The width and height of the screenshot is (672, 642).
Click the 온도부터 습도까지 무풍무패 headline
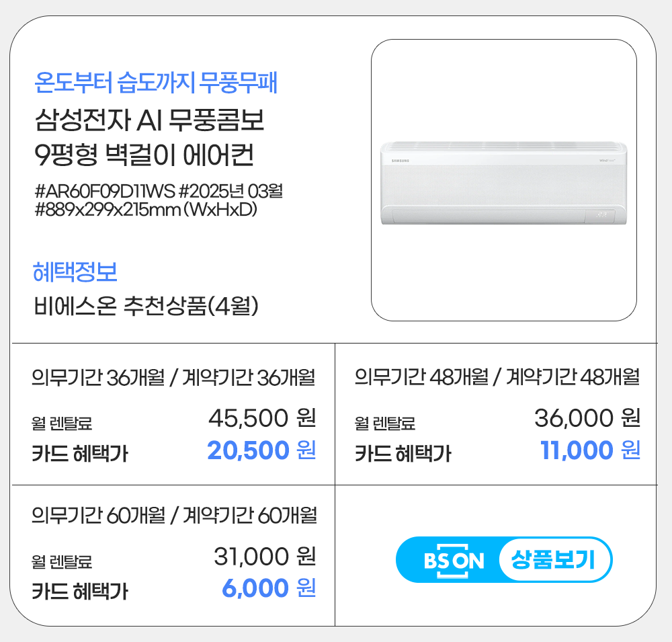156,83
